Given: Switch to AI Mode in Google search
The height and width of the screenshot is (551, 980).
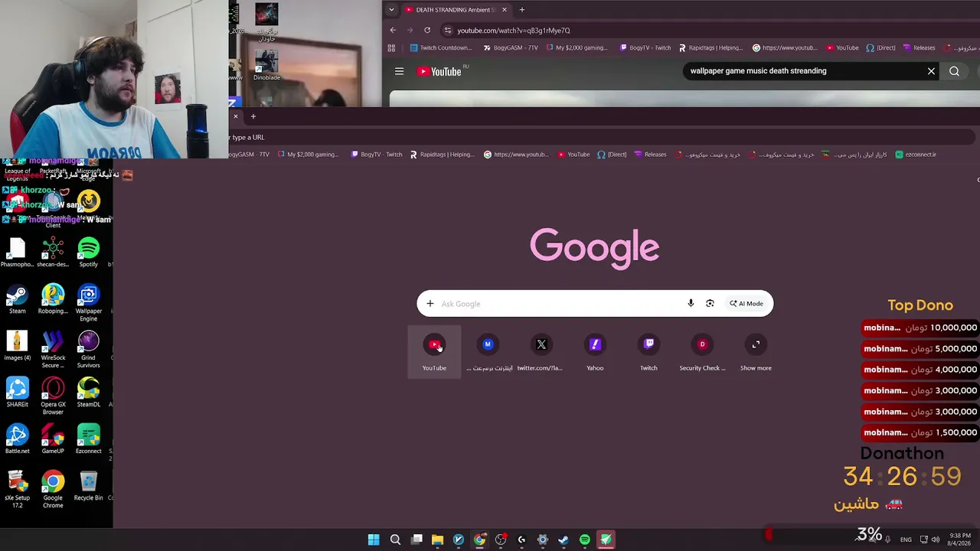Looking at the screenshot, I should pos(746,304).
